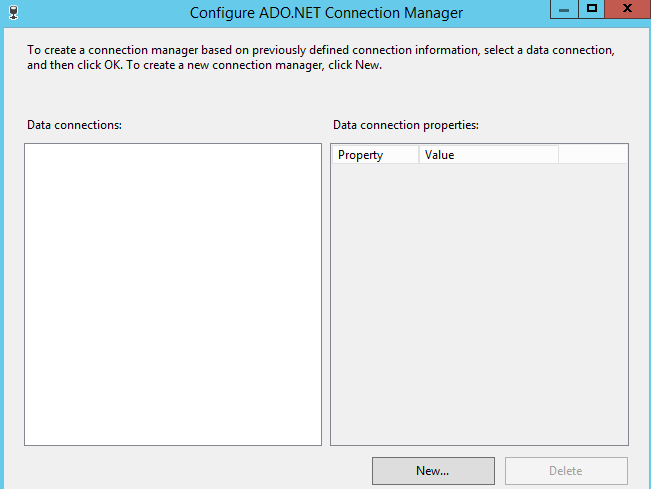This screenshot has height=489, width=651.
Task: Sort by the Property column header
Action: 375,155
